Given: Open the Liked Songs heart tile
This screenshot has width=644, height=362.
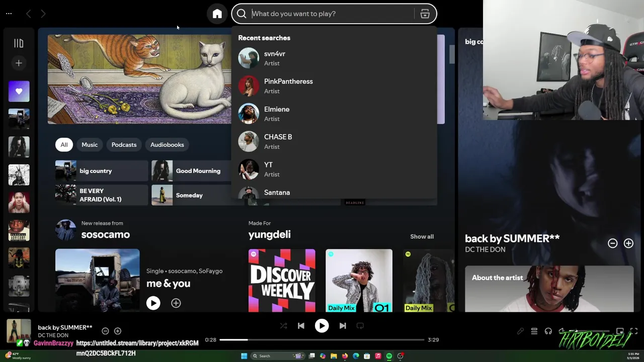Looking at the screenshot, I should (19, 92).
